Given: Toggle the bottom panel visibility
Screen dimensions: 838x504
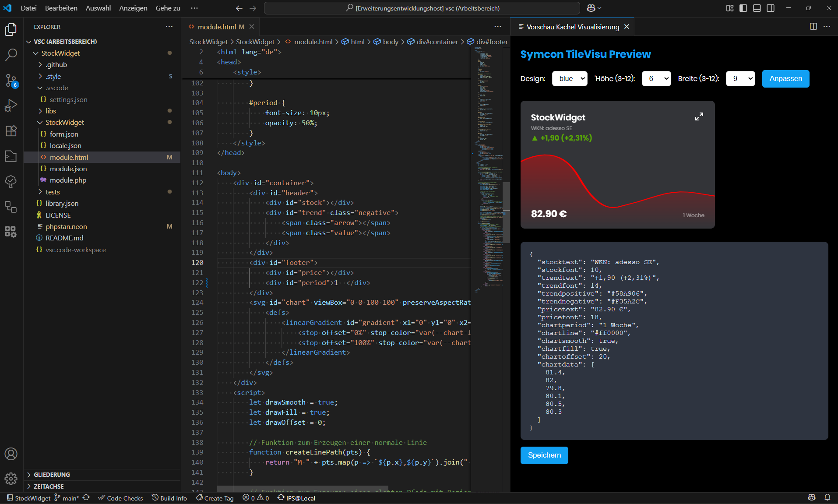Looking at the screenshot, I should point(757,8).
